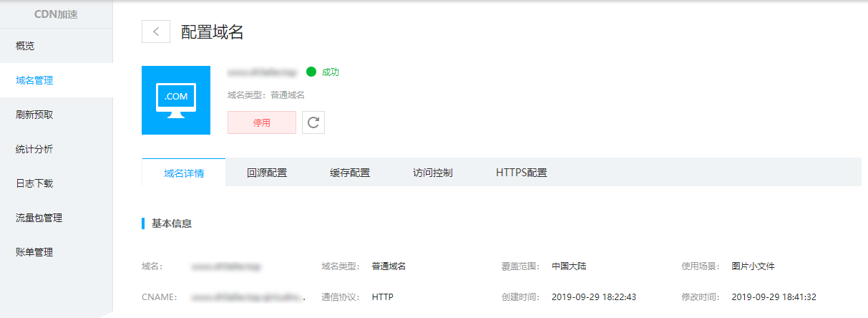Select 域名管理 in the left menu
The image size is (868, 318).
pos(34,80)
